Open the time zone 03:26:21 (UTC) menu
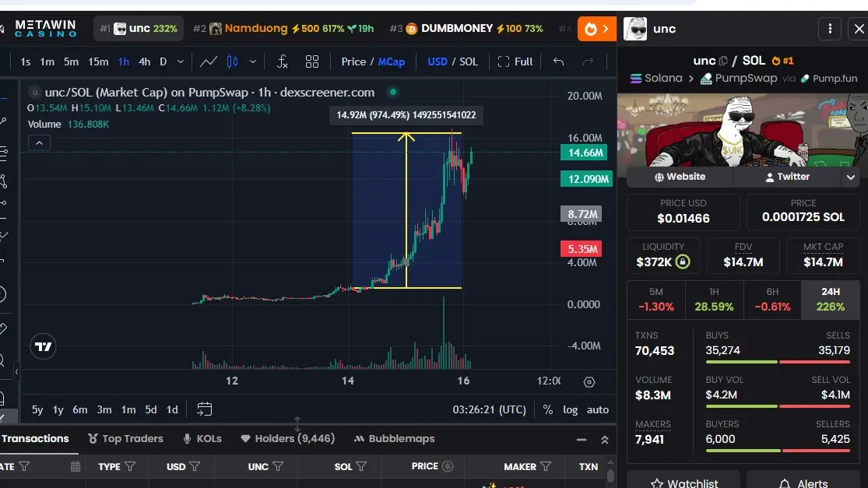Viewport: 868px width, 488px height. 490,409
